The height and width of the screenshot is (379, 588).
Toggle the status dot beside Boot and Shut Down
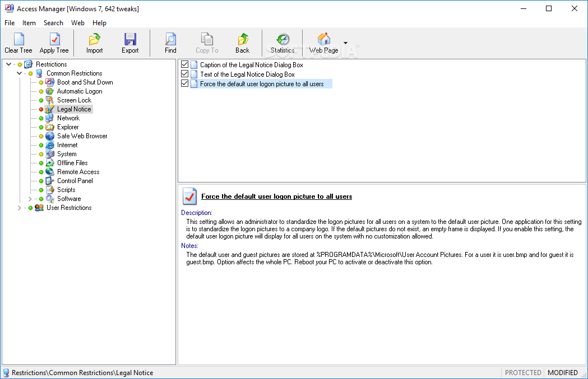click(x=41, y=82)
